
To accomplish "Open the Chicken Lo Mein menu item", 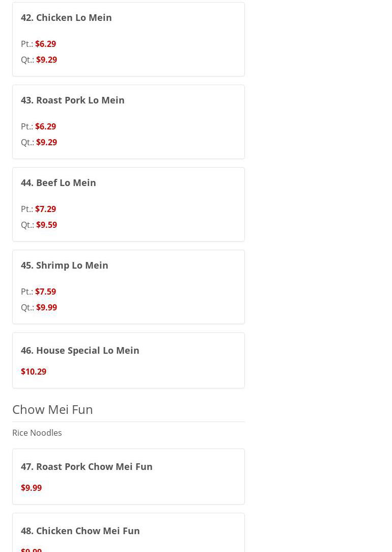I will coord(66,17).
